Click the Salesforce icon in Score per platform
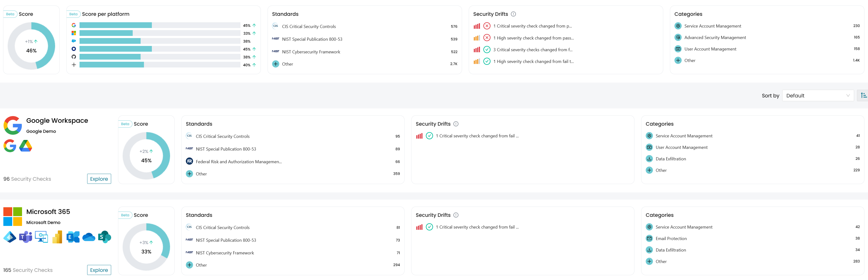 pos(74,41)
